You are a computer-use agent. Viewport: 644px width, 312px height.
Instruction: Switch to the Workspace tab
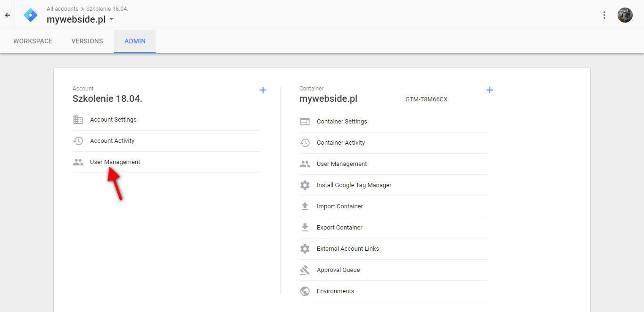(x=33, y=41)
